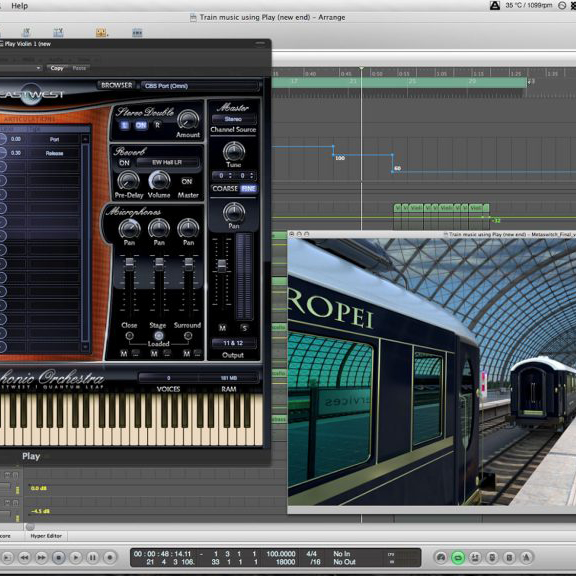Click the automation node labeled 100
576x576 pixels.
pos(334,155)
